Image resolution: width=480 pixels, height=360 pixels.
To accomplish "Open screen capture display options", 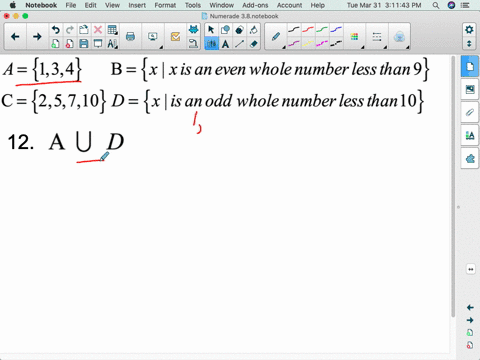I will (x=153, y=37).
